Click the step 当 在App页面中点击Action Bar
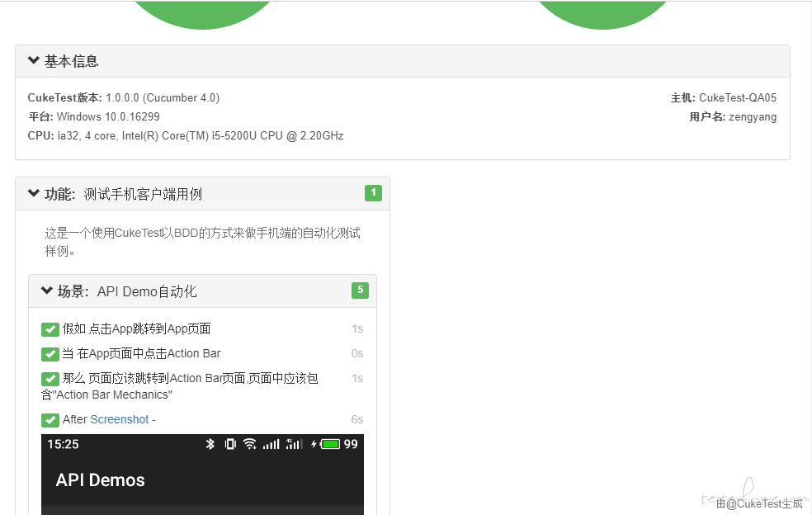This screenshot has height=515, width=812. pyautogui.click(x=141, y=354)
